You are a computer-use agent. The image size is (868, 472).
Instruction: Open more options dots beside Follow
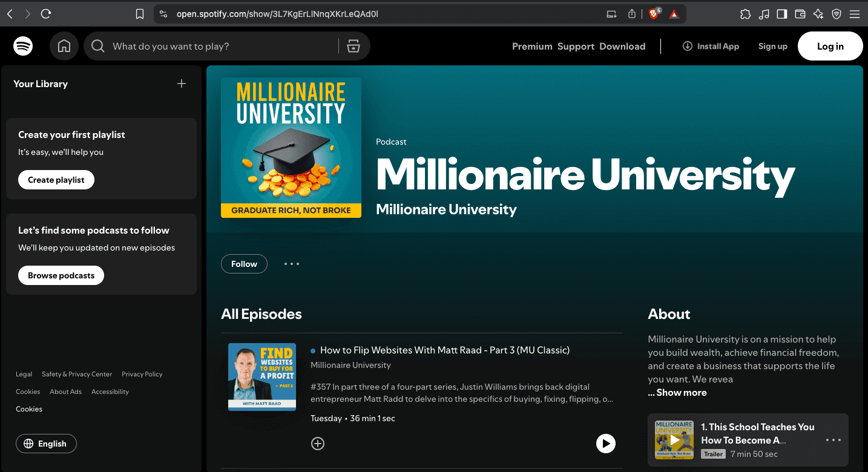[x=292, y=264]
